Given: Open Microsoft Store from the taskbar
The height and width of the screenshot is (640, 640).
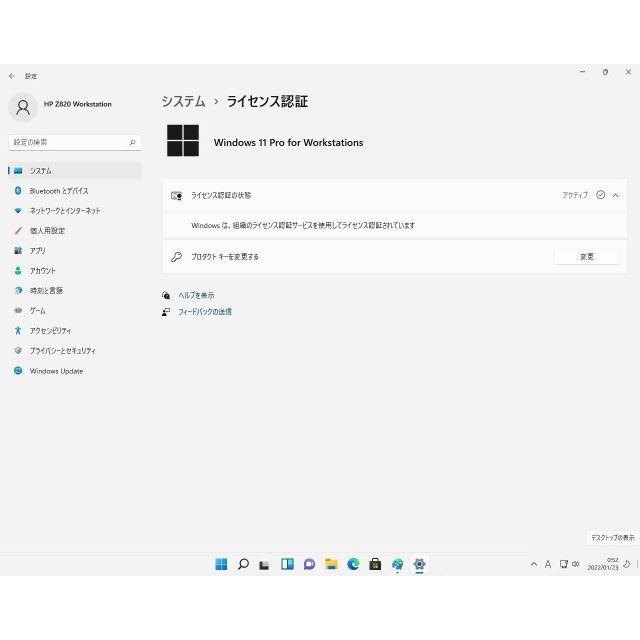Looking at the screenshot, I should [375, 564].
